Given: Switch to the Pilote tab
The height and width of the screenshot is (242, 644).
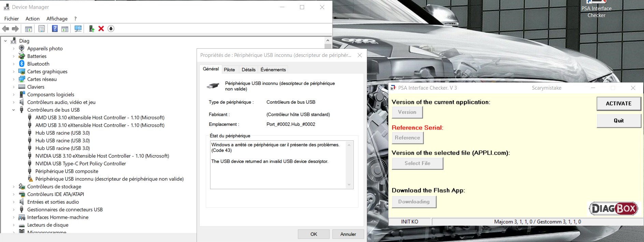Looking at the screenshot, I should click(229, 70).
